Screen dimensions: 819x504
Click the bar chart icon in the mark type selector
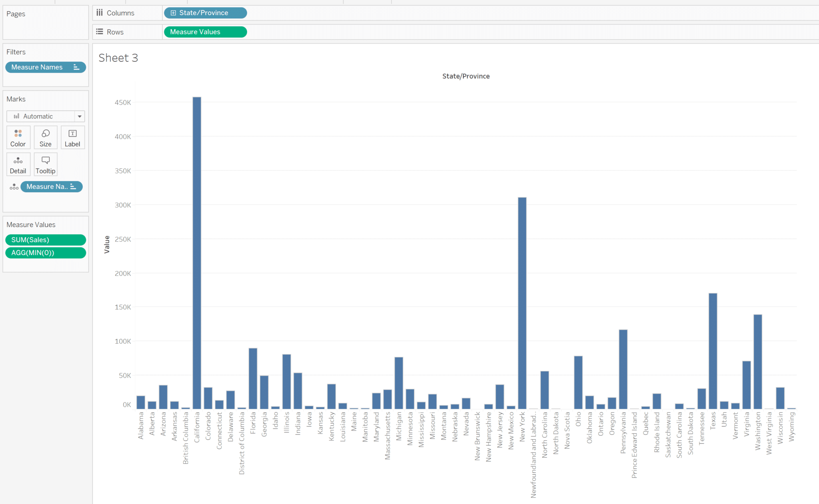pos(16,116)
